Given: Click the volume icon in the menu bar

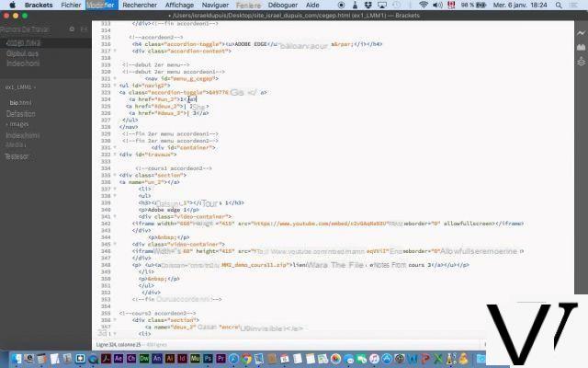Looking at the screenshot, I should (437, 6).
